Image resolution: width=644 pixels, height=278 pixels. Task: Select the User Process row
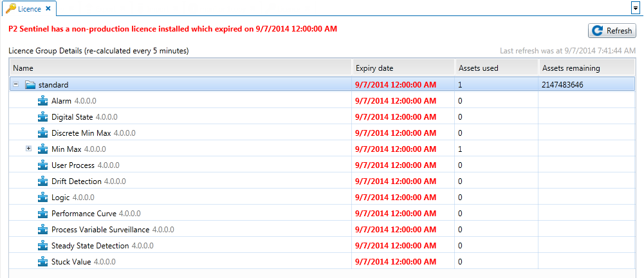[x=322, y=165]
